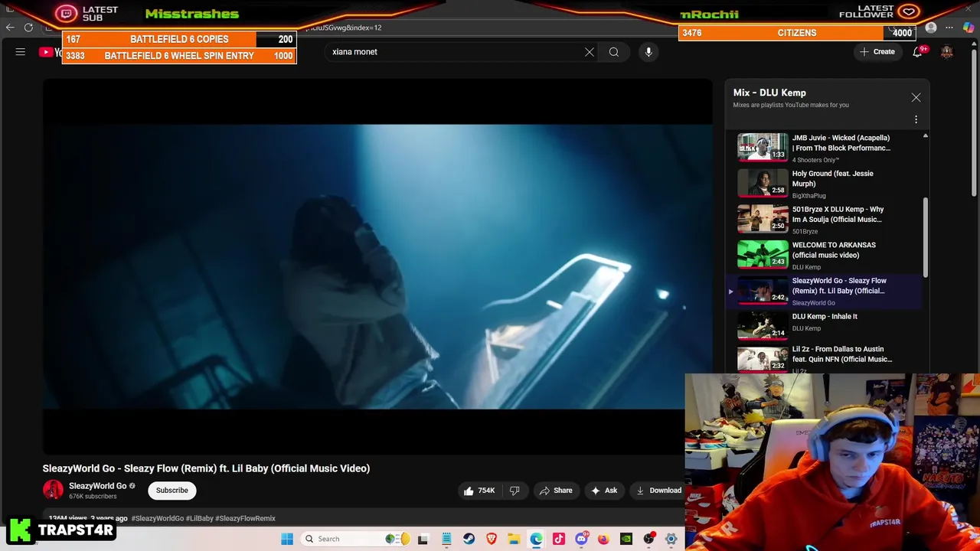The image size is (980, 551).
Task: Open the Mix playlist three-dot options menu
Action: click(x=916, y=119)
